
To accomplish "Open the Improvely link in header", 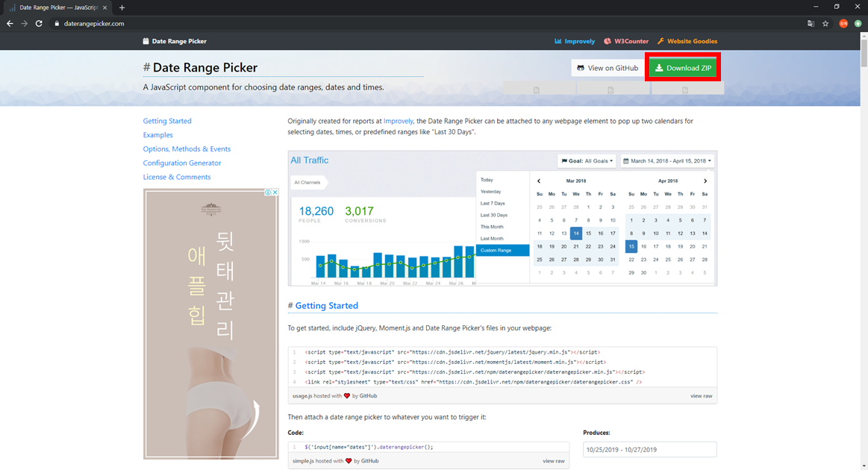I will pyautogui.click(x=575, y=41).
